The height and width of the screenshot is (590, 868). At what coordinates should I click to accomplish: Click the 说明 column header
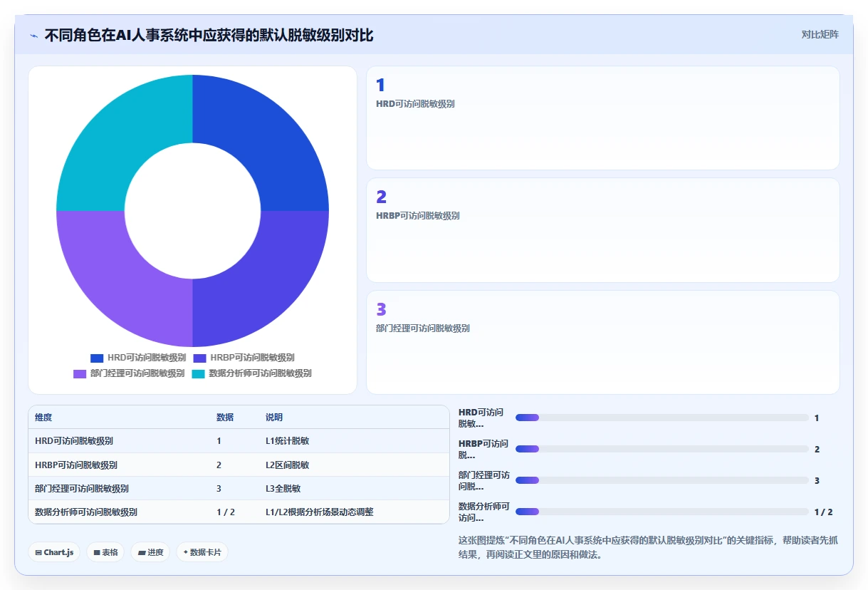274,418
